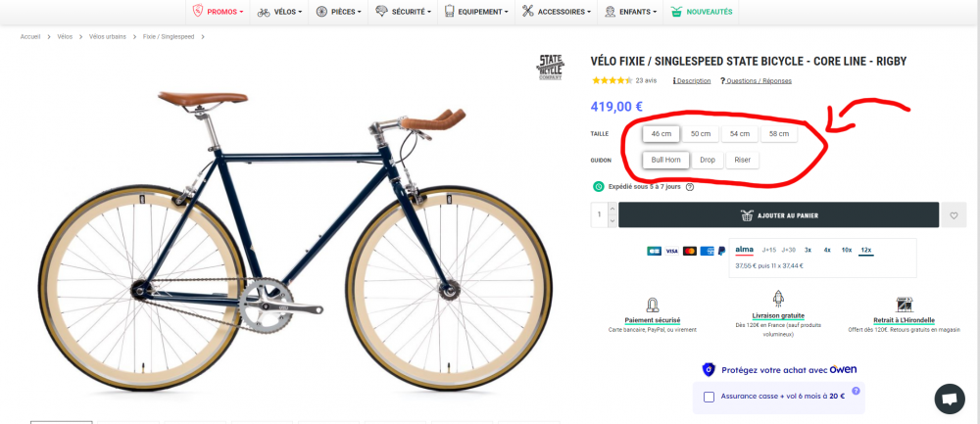
Task: Click the free delivery rocket icon
Action: tap(778, 300)
